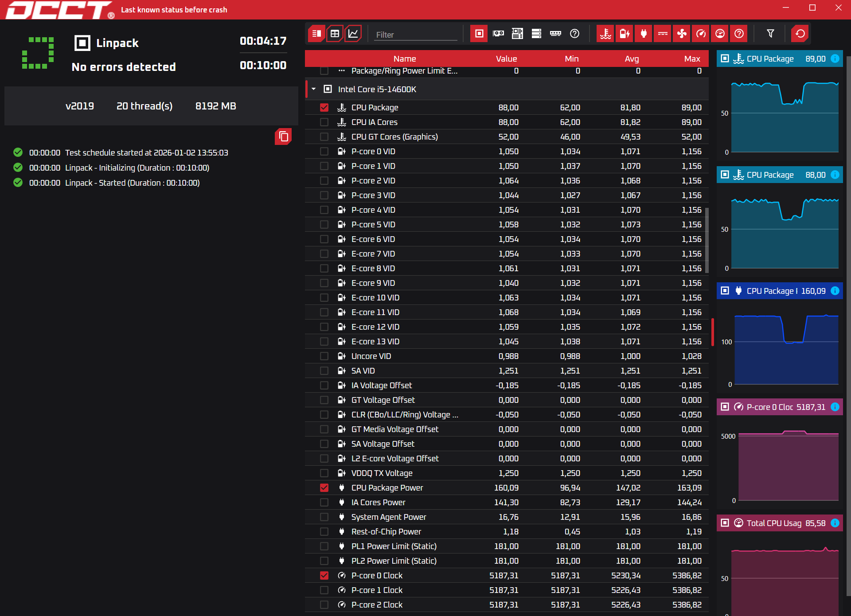The image size is (851, 616).
Task: Toggle fan sensors filter icon
Action: tap(682, 34)
